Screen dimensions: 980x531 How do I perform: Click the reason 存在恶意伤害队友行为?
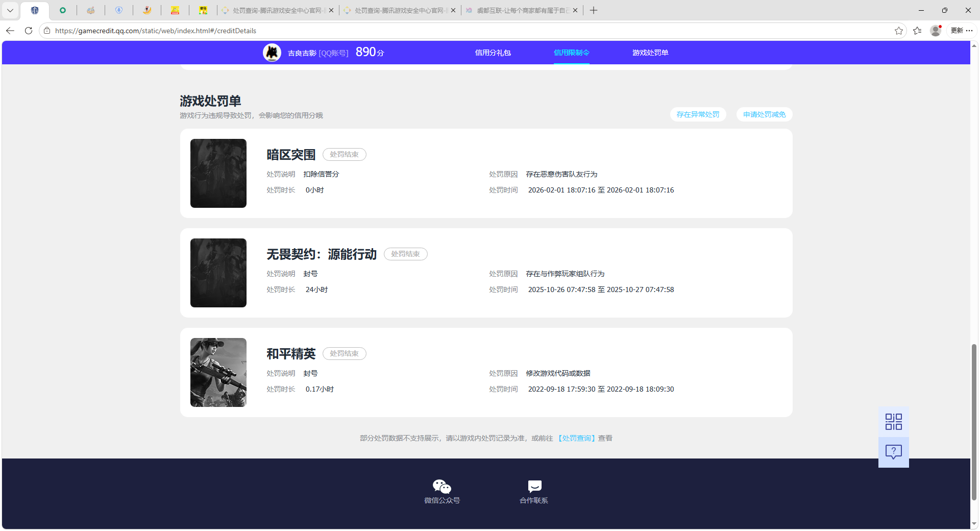click(x=561, y=174)
